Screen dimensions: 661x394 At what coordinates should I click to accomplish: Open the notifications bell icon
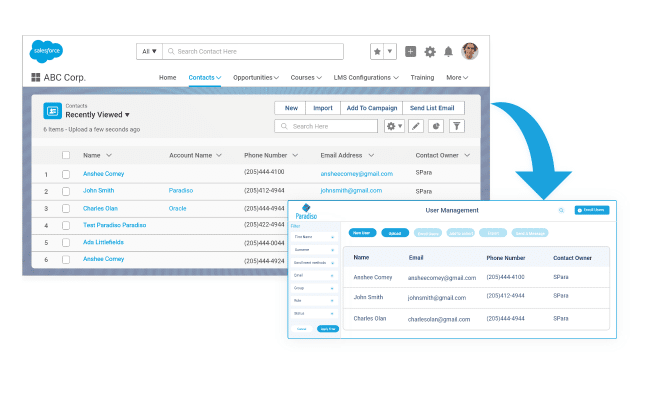(x=449, y=52)
